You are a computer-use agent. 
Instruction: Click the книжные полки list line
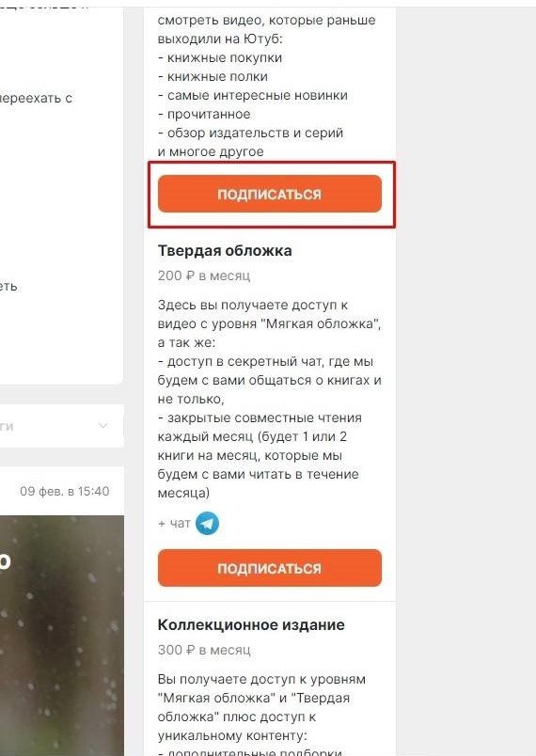[x=213, y=77]
